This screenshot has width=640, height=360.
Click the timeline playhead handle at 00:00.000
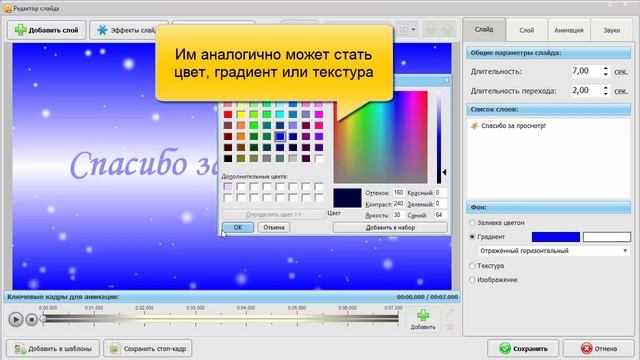coord(43,319)
